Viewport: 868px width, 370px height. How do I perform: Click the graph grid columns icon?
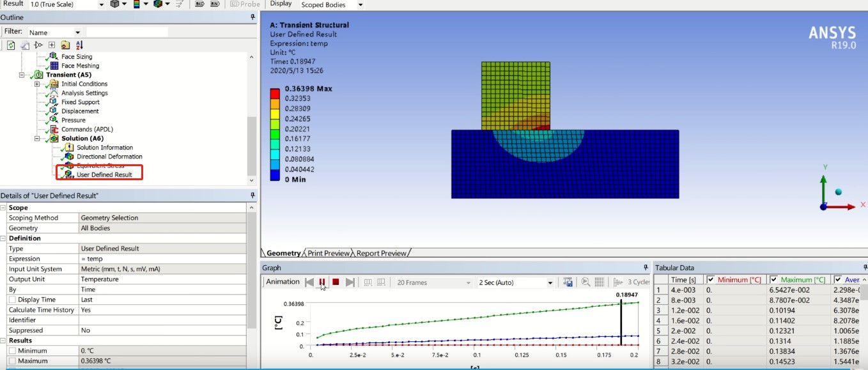tap(600, 282)
